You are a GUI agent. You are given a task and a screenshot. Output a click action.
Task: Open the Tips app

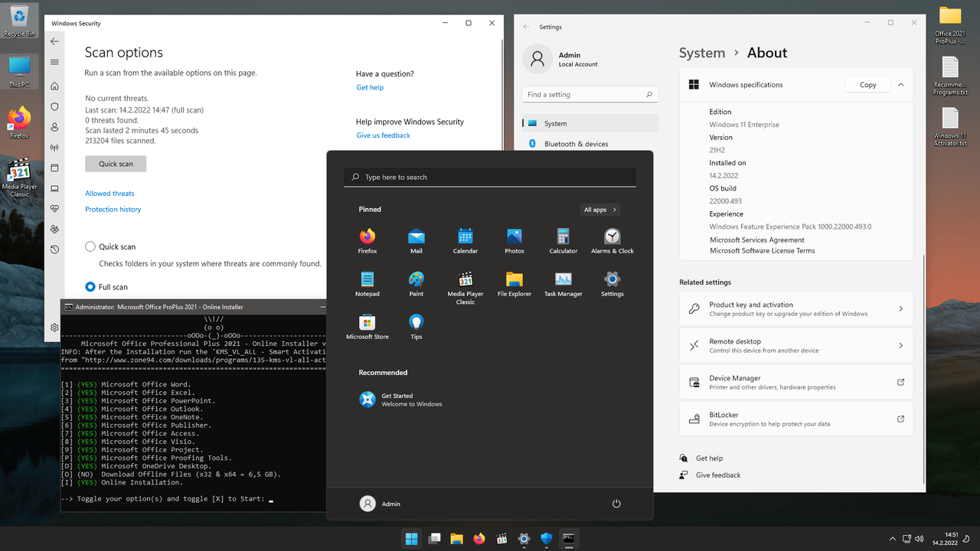pyautogui.click(x=416, y=326)
